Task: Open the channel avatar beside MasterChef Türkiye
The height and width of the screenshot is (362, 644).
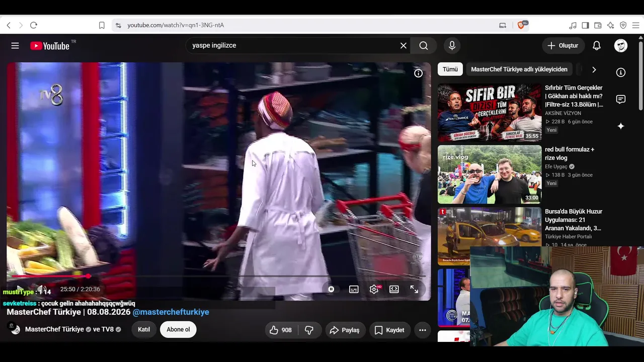Action: 15,329
